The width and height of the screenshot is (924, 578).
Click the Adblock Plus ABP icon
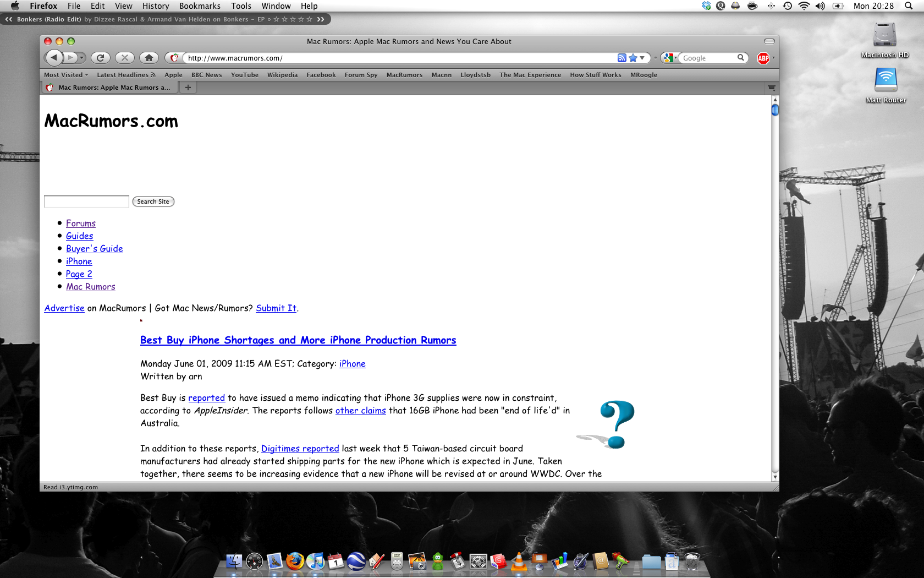[763, 58]
